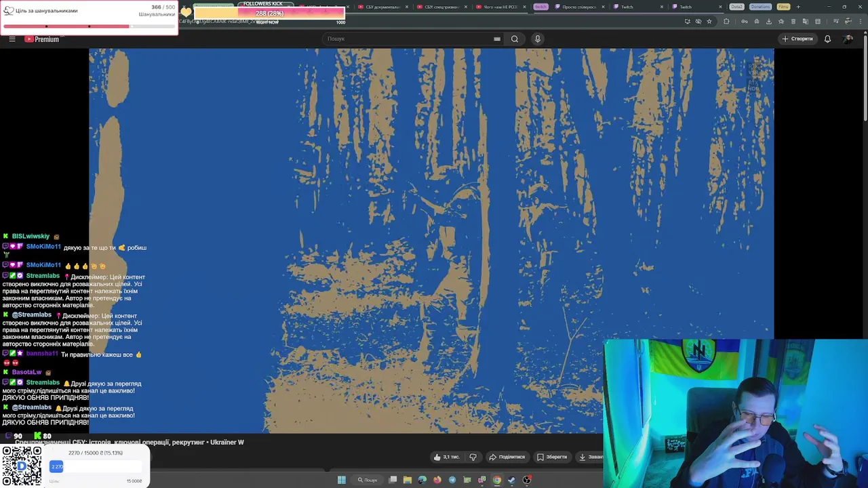Open the YouTube guide hamburger menu
Image resolution: width=868 pixels, height=488 pixels.
tap(12, 39)
